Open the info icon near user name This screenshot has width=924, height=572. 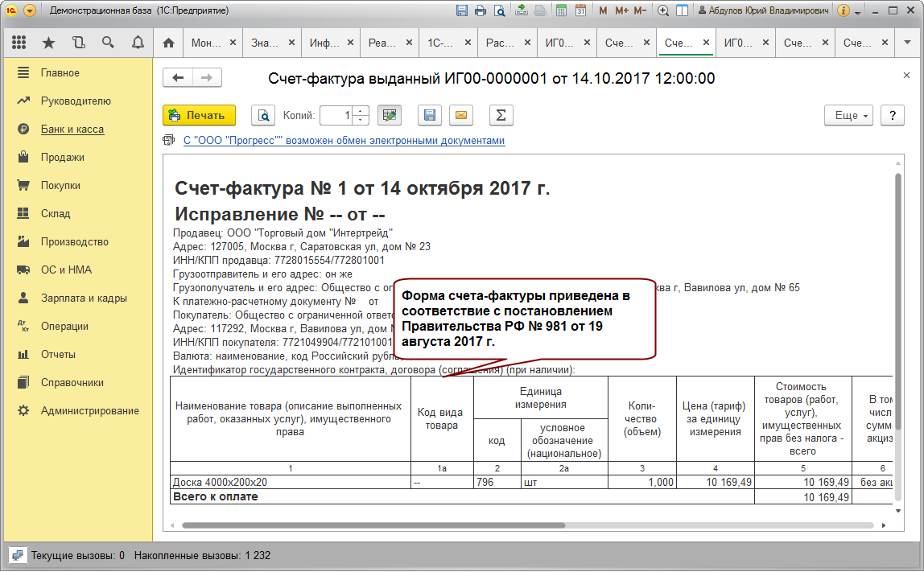(x=844, y=10)
